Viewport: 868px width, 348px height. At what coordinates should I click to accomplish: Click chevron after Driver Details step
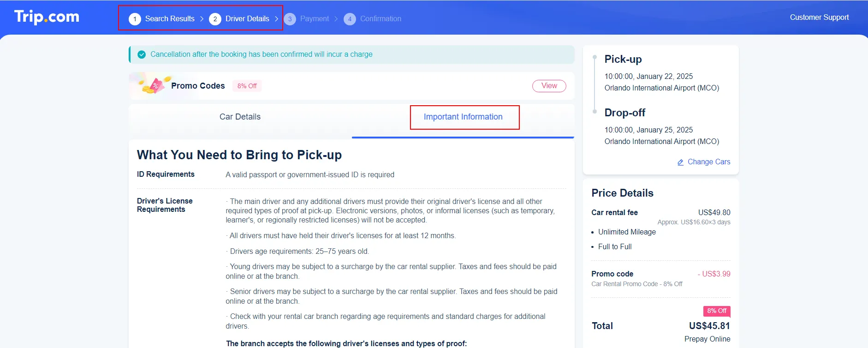click(276, 19)
